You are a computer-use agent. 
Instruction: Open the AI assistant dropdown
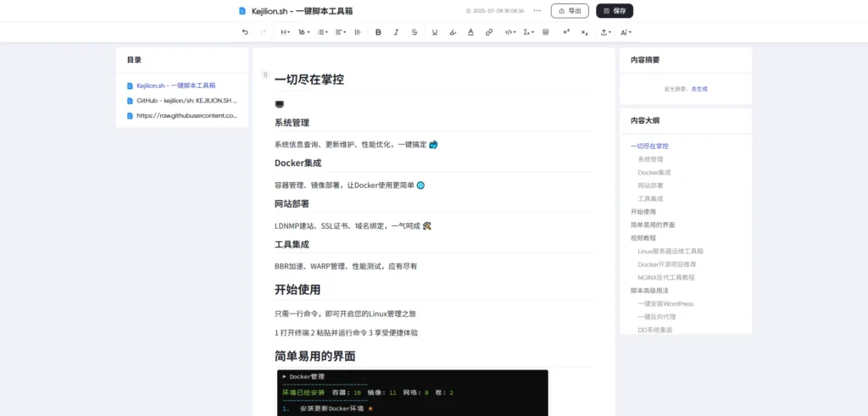tap(626, 33)
